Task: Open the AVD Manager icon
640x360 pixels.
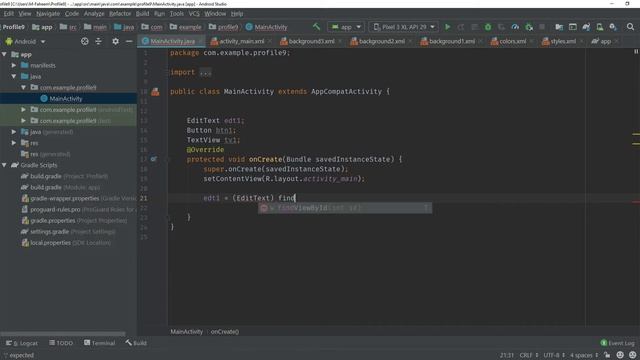Action: [600, 27]
